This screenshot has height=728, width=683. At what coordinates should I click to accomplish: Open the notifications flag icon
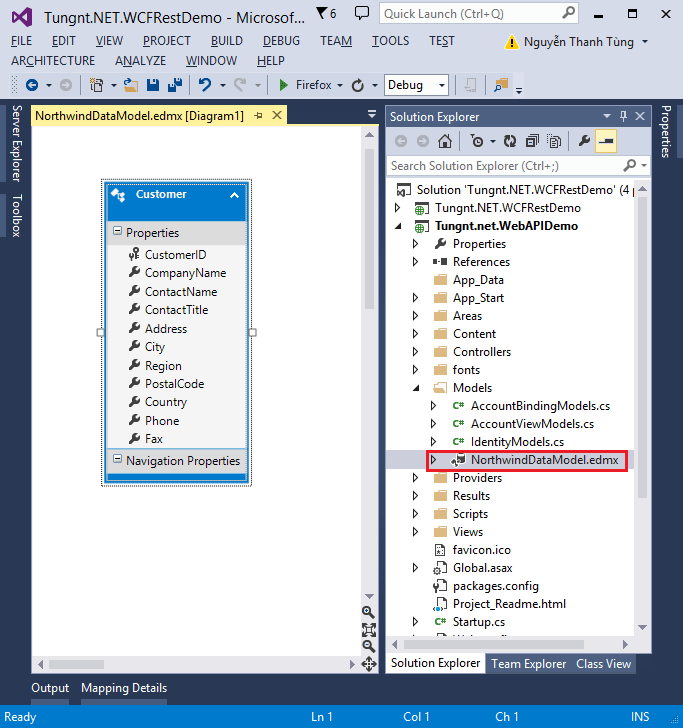pyautogui.click(x=322, y=13)
